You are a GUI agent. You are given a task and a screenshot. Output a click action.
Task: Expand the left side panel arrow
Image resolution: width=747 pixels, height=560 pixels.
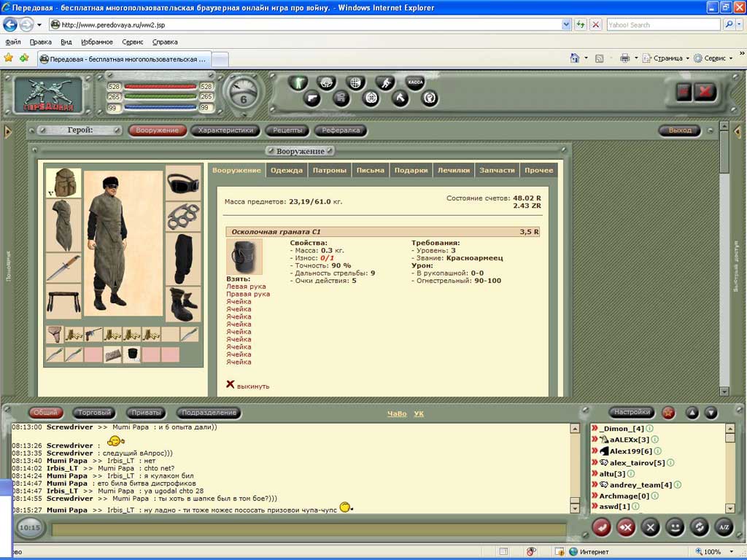click(x=7, y=131)
